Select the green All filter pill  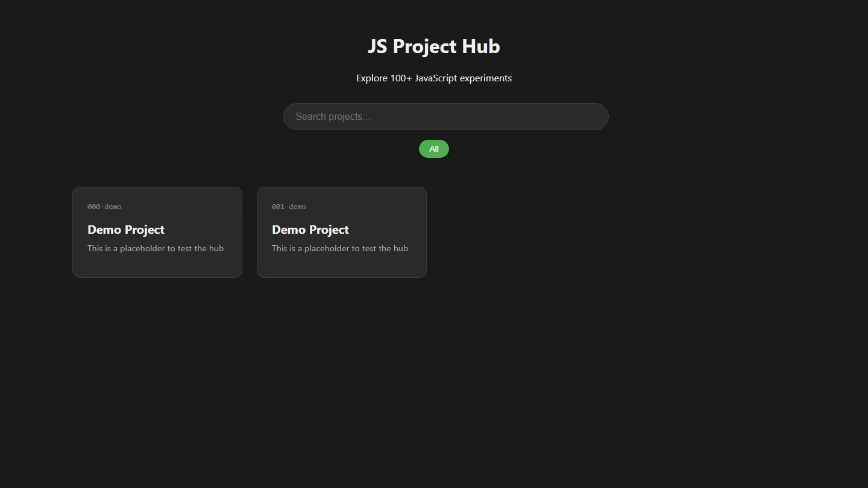(x=434, y=149)
